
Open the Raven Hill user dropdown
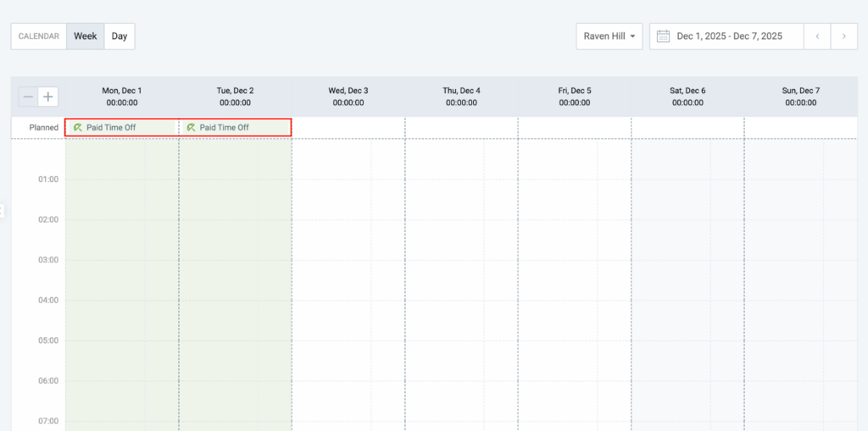coord(609,36)
